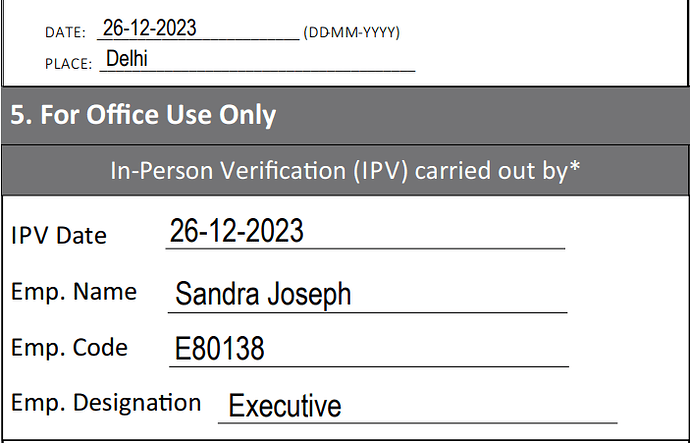
Task: Select the IPV Date input field
Action: [x=365, y=232]
